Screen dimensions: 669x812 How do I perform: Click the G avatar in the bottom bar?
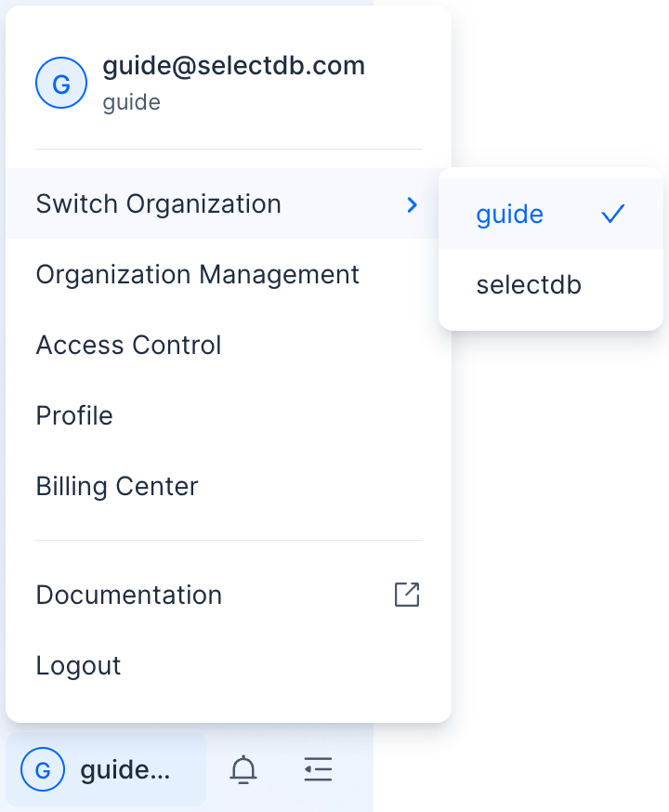[x=43, y=770]
